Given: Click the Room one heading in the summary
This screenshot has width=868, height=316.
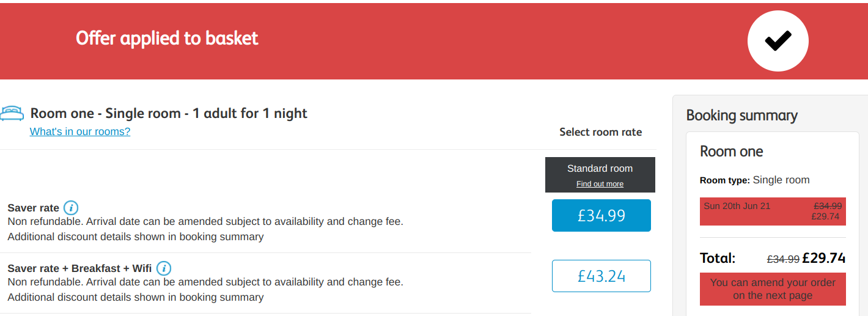Looking at the screenshot, I should (731, 152).
